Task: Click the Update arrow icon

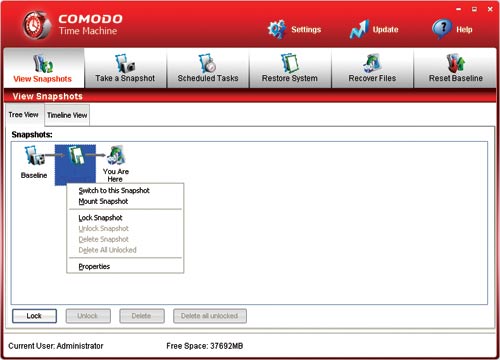Action: (x=359, y=29)
